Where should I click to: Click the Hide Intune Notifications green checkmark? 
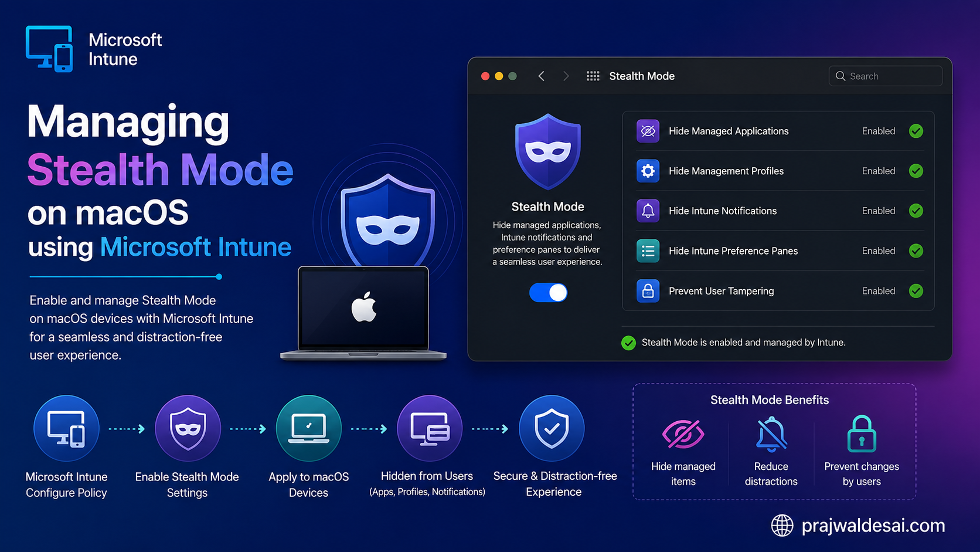tap(916, 211)
